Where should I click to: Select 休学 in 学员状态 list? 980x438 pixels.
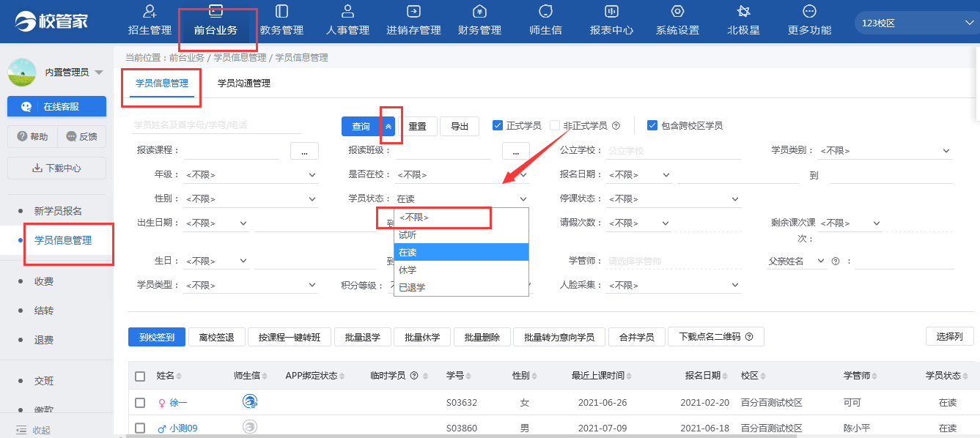click(x=461, y=270)
